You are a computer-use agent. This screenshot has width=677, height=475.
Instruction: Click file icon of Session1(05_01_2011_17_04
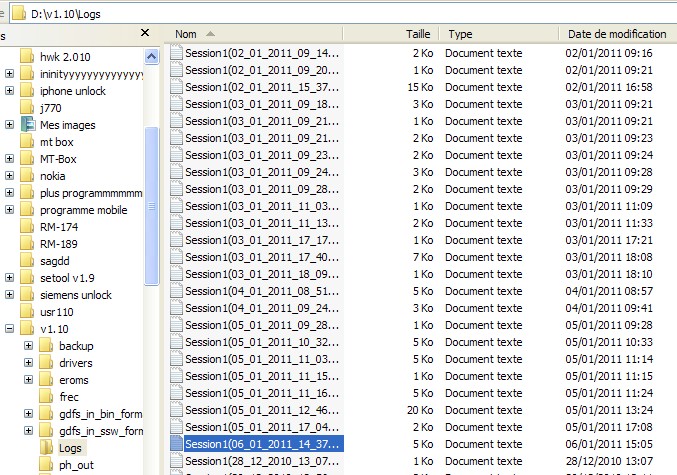(x=176, y=427)
